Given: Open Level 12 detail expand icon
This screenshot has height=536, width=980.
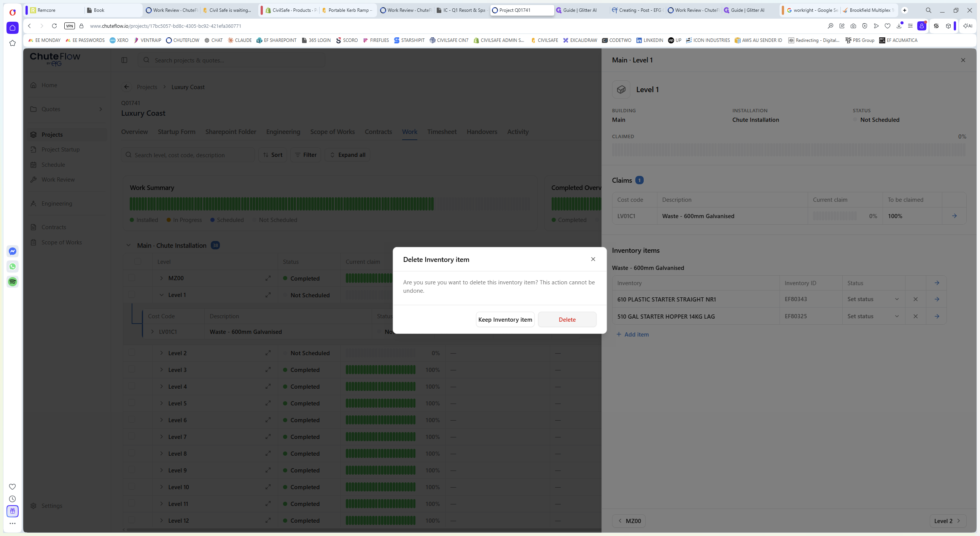Looking at the screenshot, I should [268, 520].
